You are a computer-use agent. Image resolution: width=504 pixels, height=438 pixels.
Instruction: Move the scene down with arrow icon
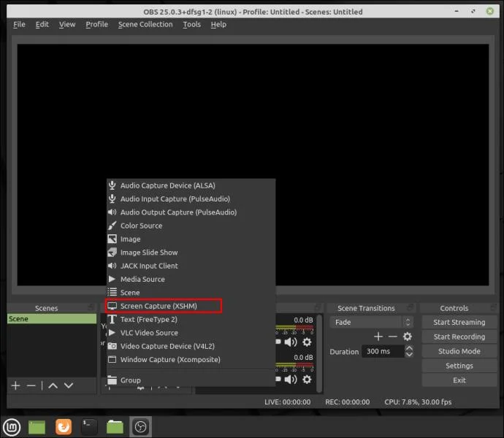[69, 385]
